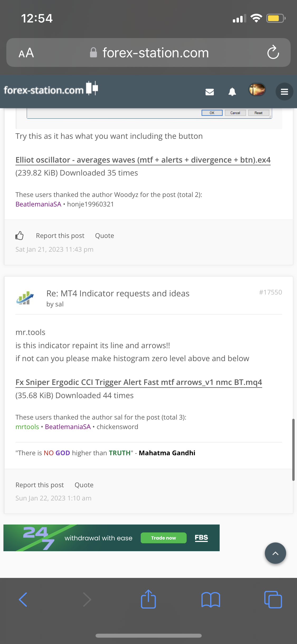Quote the post by sal
The height and width of the screenshot is (644, 297).
click(84, 485)
